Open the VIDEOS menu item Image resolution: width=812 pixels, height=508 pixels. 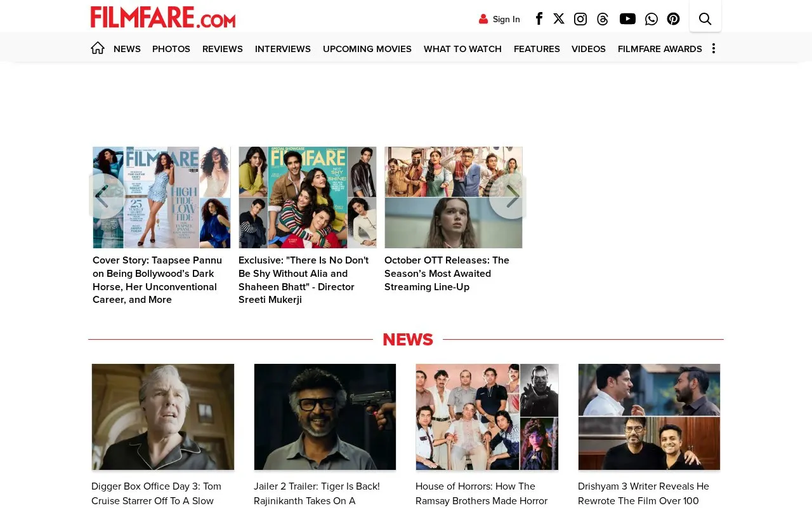(x=589, y=49)
